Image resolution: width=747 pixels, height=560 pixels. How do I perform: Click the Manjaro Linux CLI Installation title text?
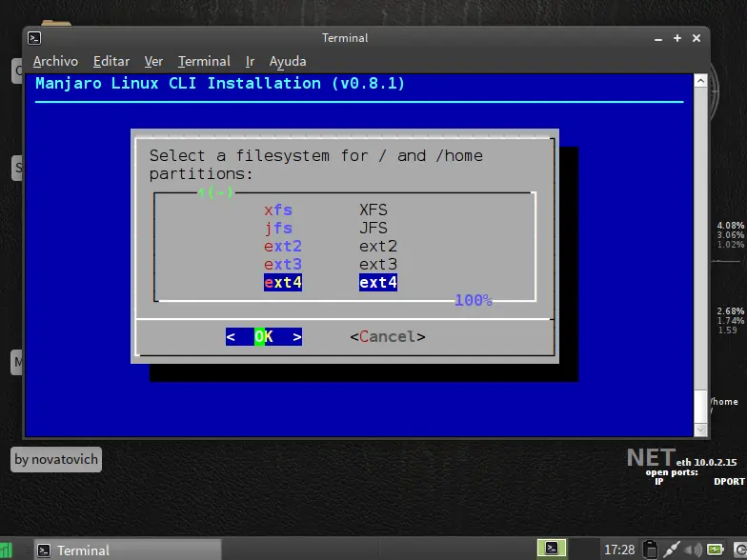(219, 84)
